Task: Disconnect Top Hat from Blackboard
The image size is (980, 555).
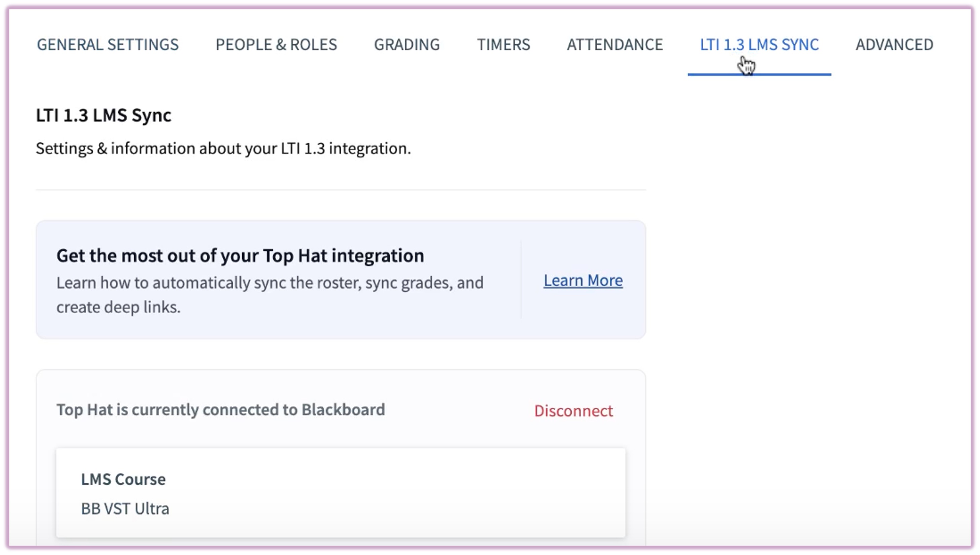Action: (x=573, y=411)
